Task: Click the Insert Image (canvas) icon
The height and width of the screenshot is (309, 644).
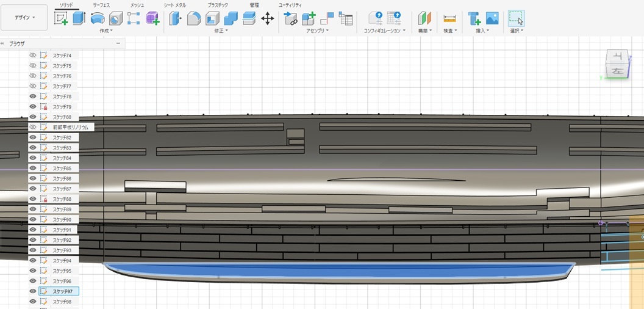Action: point(492,19)
